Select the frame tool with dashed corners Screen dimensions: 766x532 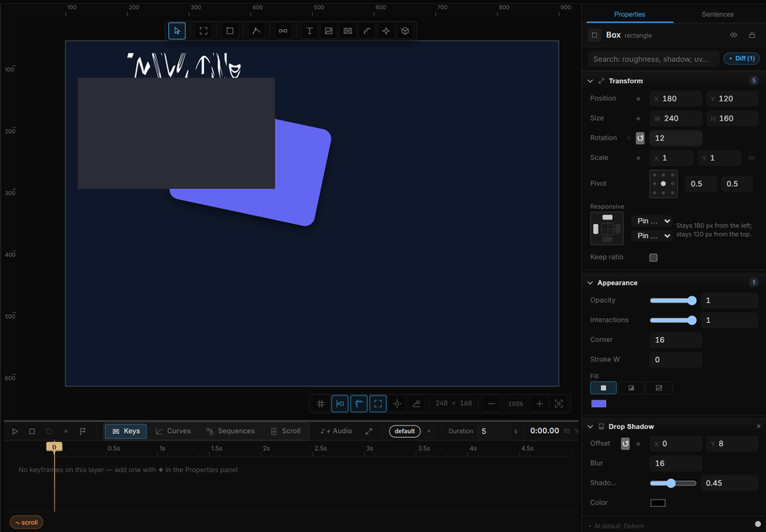pyautogui.click(x=203, y=31)
